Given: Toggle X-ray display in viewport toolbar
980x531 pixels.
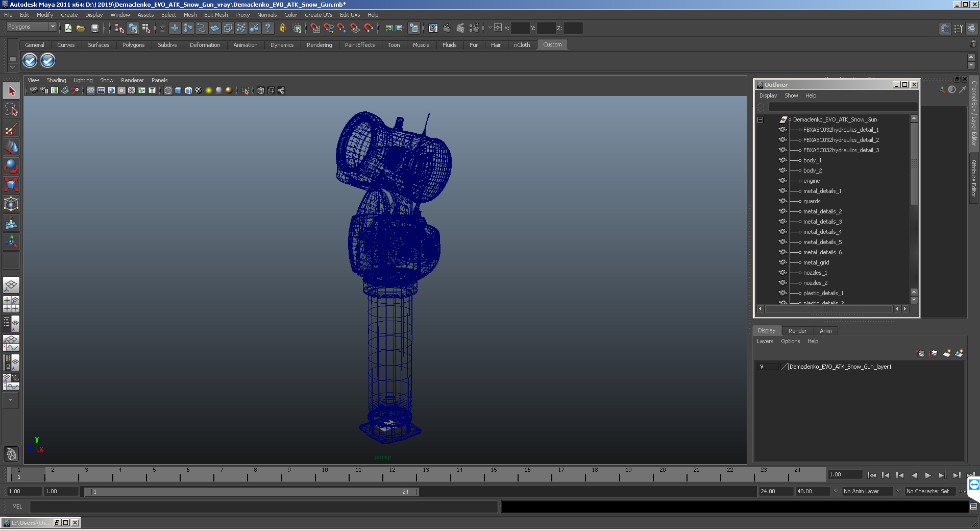Looking at the screenshot, I should coord(261,90).
